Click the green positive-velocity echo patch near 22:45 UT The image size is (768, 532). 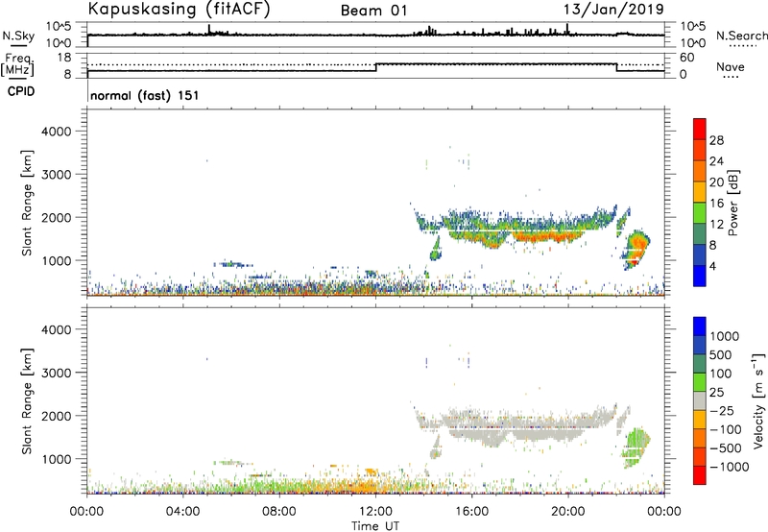pyautogui.click(x=636, y=447)
